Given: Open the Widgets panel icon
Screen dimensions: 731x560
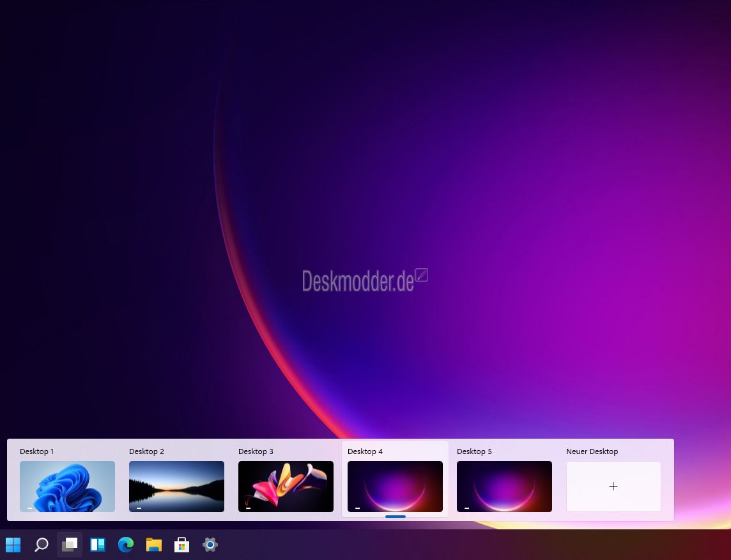Looking at the screenshot, I should click(97, 544).
